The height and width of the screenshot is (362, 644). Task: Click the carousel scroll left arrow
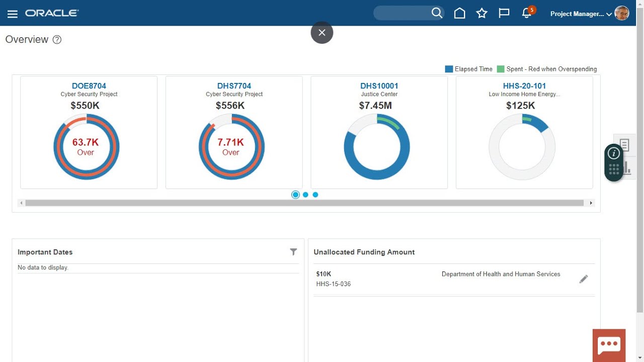click(21, 203)
